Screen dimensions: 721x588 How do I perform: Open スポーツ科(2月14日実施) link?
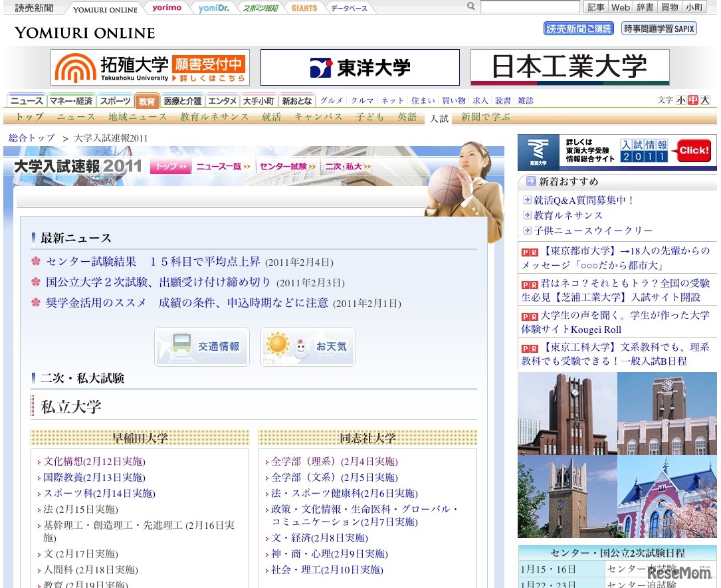point(99,494)
